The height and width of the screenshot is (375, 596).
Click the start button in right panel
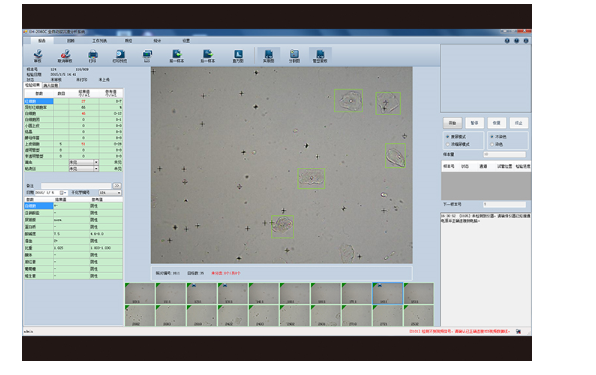pos(452,123)
